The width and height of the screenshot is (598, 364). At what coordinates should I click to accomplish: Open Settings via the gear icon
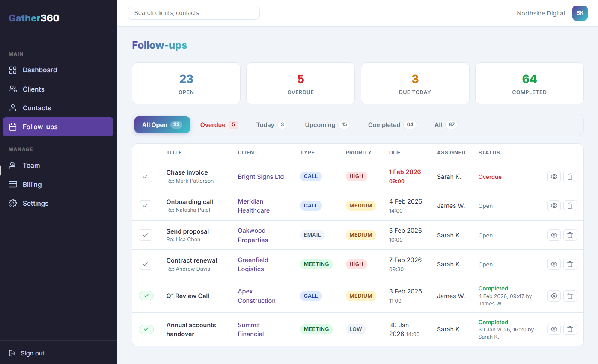12,203
